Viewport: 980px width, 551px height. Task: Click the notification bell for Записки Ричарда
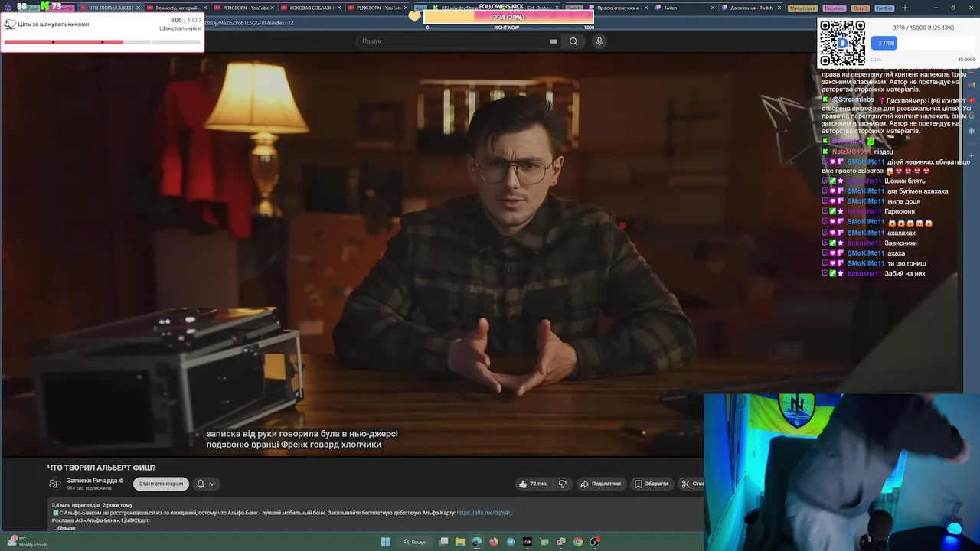point(201,484)
